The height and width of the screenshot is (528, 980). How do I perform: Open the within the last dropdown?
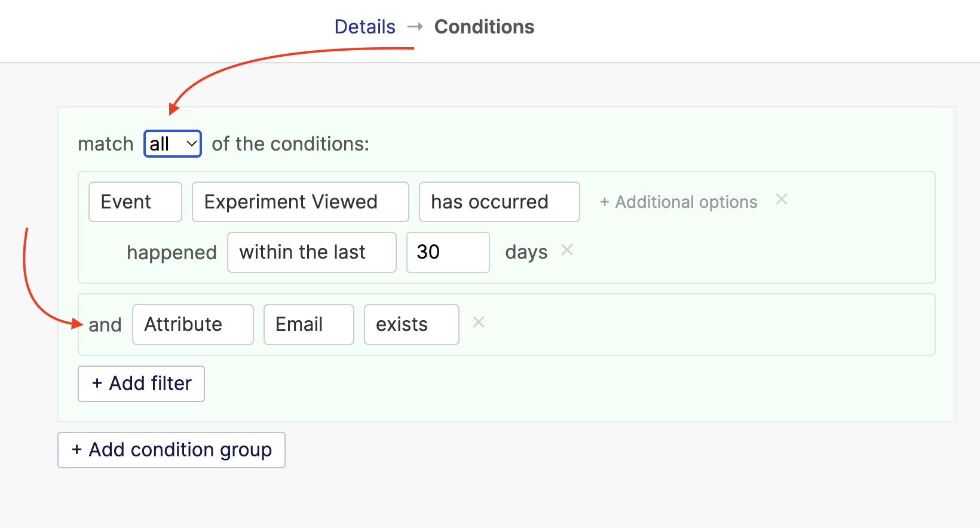(312, 252)
